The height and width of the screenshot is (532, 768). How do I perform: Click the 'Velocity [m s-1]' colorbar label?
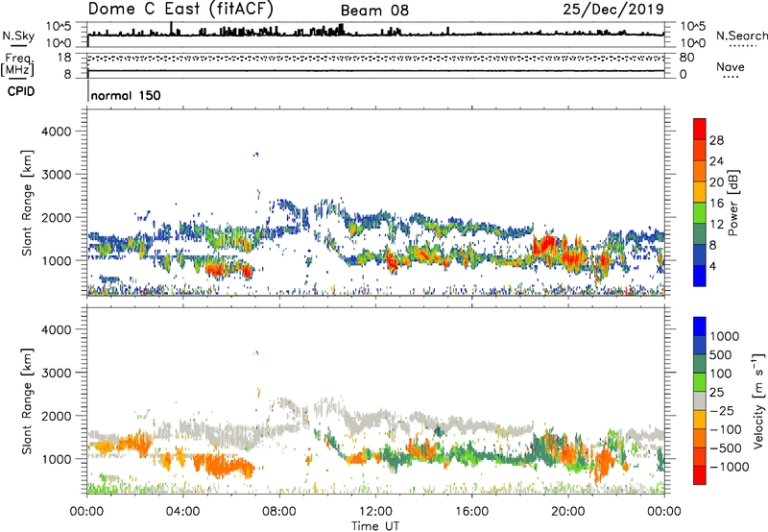click(x=758, y=400)
